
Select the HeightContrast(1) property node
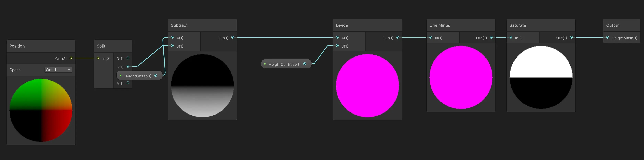pos(286,64)
